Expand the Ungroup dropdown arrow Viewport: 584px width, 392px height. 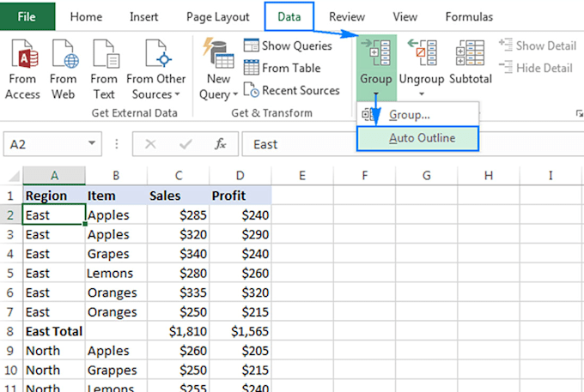click(x=421, y=93)
